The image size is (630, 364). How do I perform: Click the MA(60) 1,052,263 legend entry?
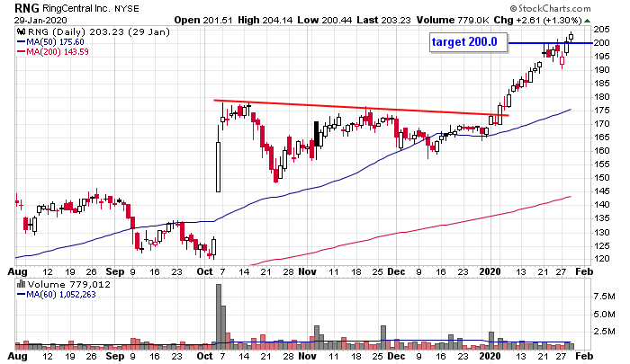[x=61, y=295]
